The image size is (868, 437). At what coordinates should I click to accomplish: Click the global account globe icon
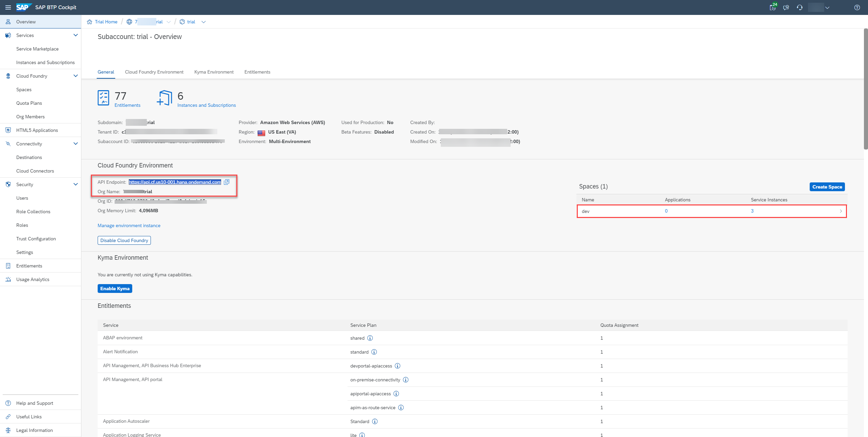point(129,22)
